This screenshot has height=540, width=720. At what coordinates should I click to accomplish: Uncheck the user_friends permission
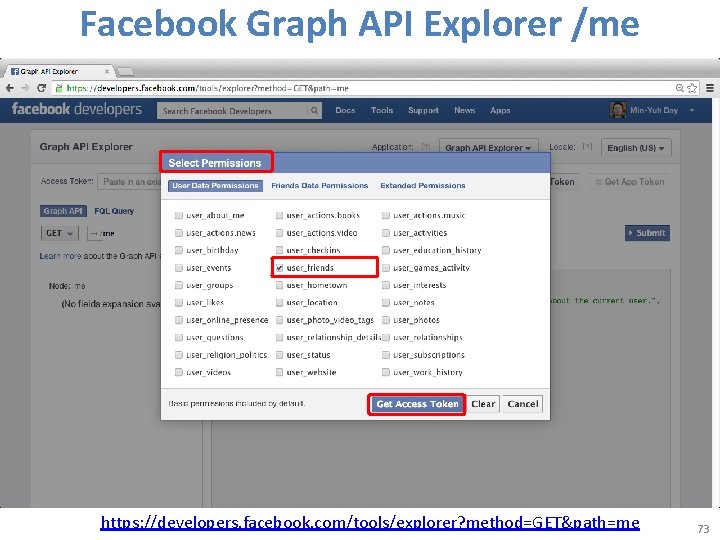(x=279, y=268)
